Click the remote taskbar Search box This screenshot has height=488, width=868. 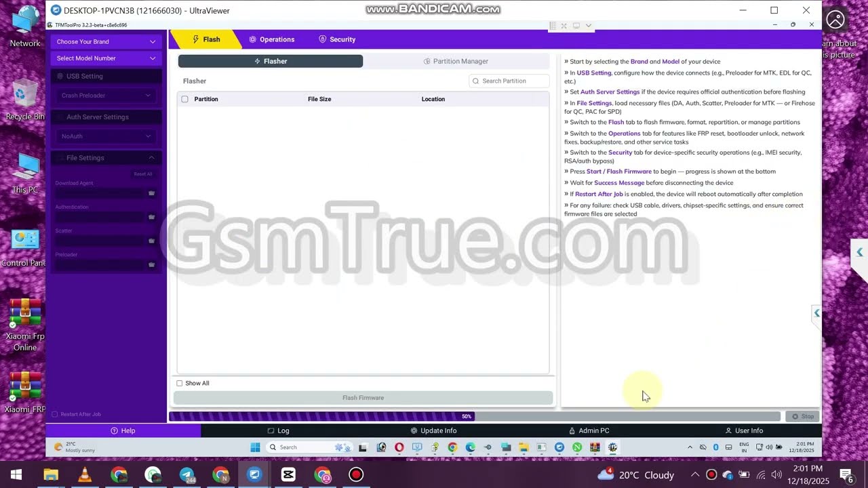coord(308,447)
